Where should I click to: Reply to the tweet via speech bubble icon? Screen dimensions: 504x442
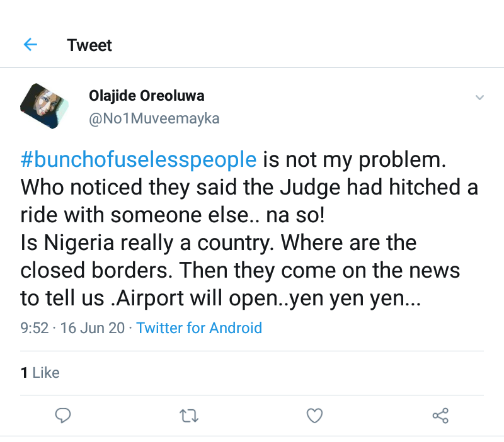62,416
